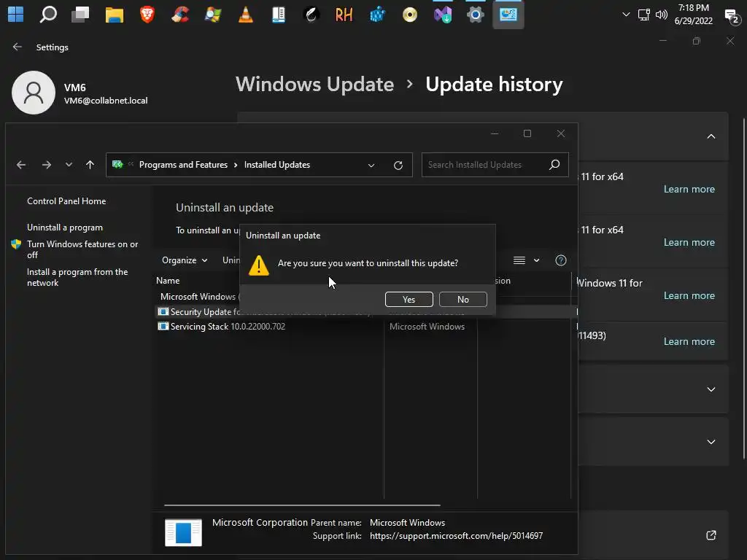Click Learn more beside Windows 11 for
747x560 pixels.
tap(689, 296)
